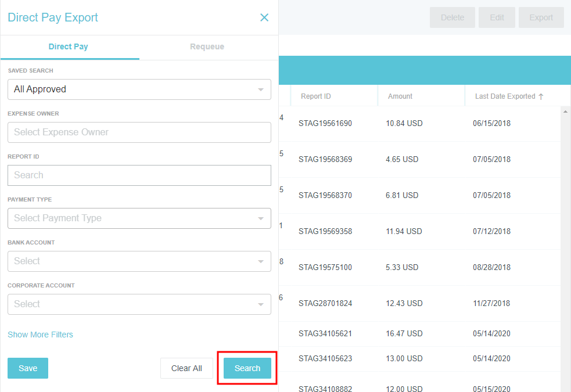Click the scrollbar up arrow
The width and height of the screenshot is (571, 392).
pos(566,111)
